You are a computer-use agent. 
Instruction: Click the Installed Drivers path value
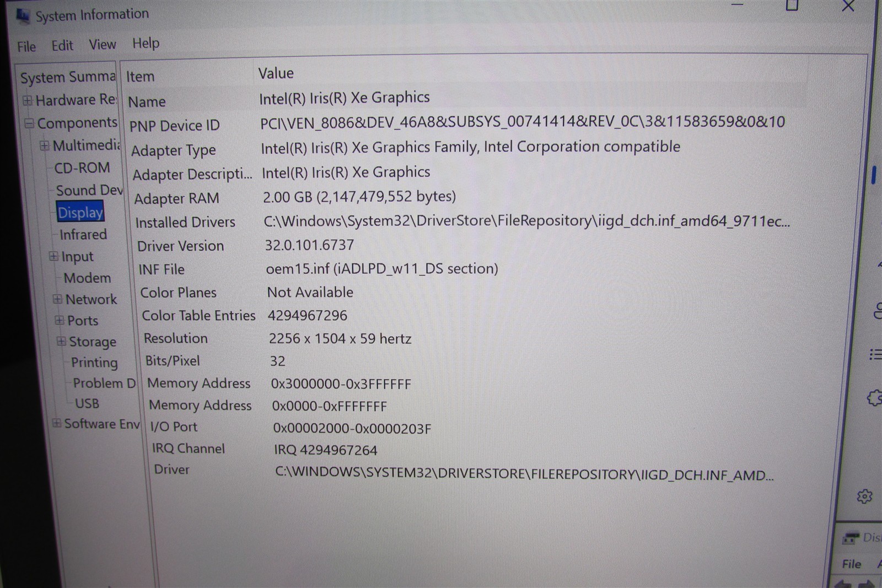[x=526, y=221]
